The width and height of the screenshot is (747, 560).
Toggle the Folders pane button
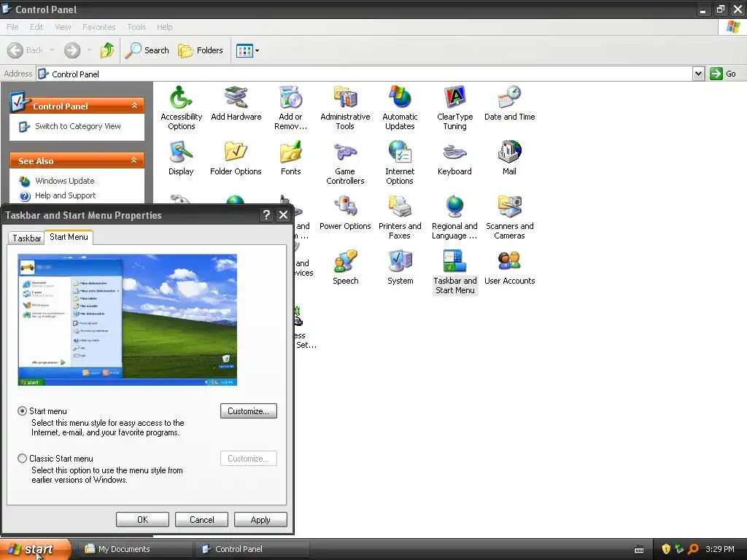tap(201, 50)
